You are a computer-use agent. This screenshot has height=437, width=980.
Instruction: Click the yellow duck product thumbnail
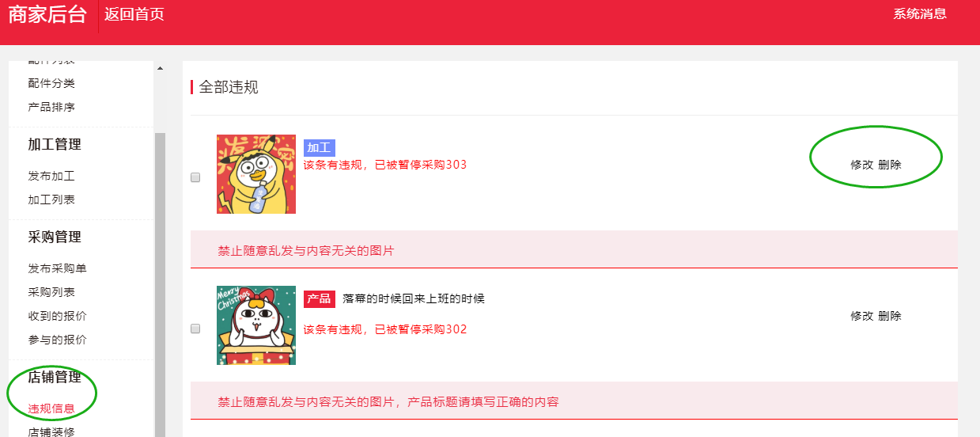(256, 174)
